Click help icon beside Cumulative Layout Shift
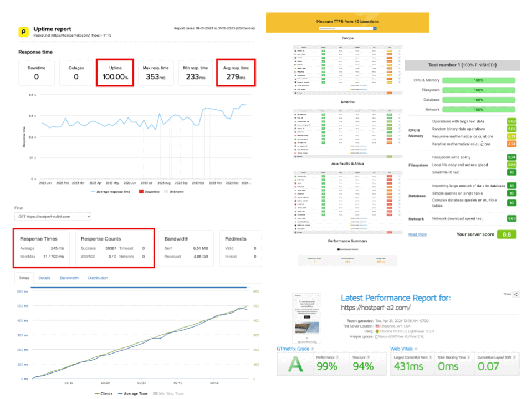Viewport: 532px width, 399px height. [514, 357]
